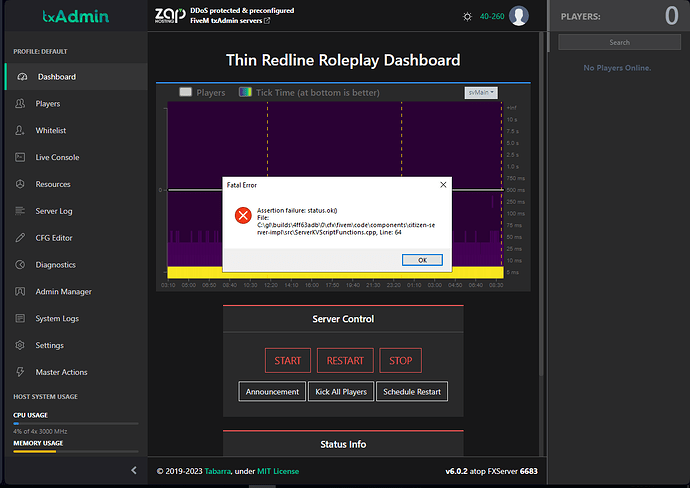Open the Admin Manager menu item

point(63,292)
